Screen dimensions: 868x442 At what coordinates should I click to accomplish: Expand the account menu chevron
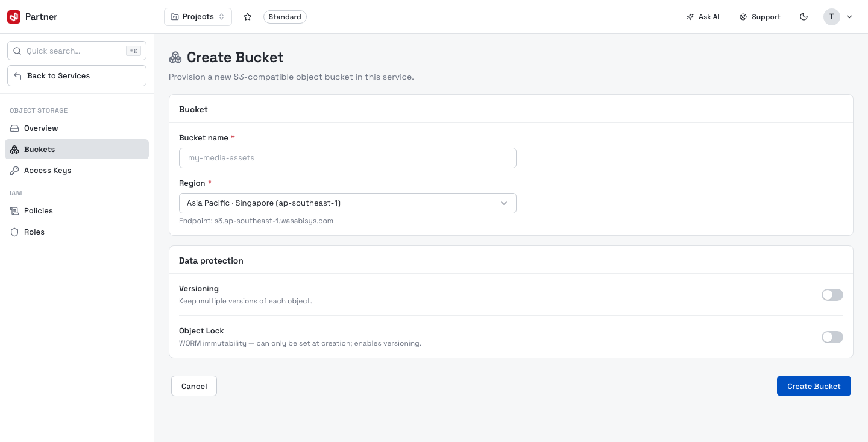pyautogui.click(x=849, y=17)
